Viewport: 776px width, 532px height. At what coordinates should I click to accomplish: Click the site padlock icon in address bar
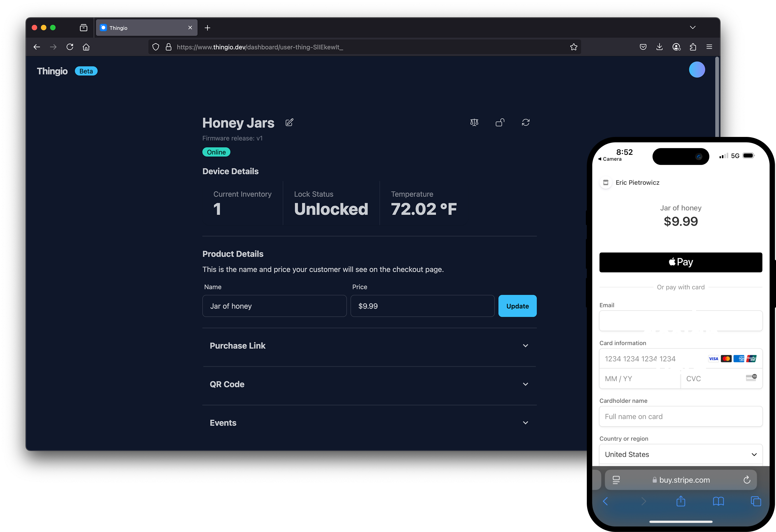(x=169, y=47)
